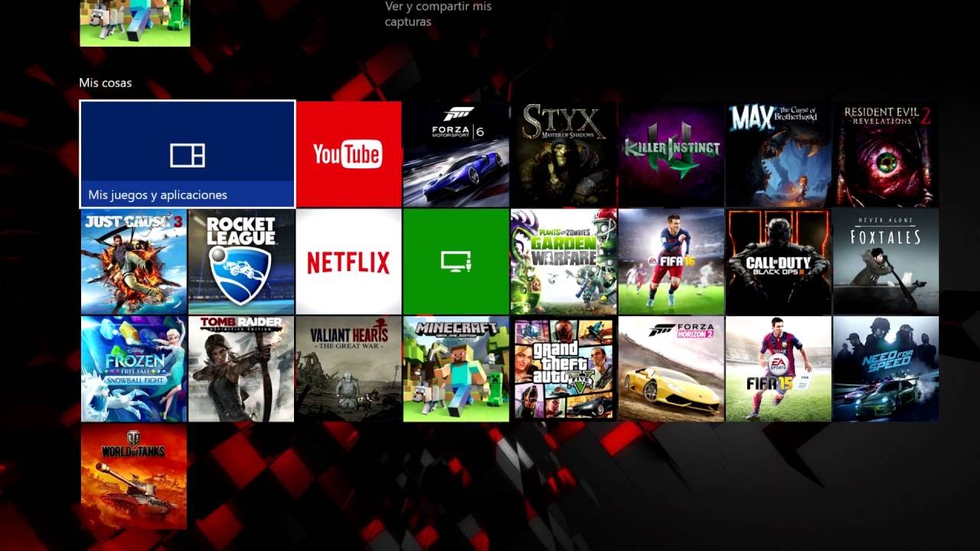The image size is (980, 551).
Task: Launch the Netflix app tile
Action: point(348,262)
